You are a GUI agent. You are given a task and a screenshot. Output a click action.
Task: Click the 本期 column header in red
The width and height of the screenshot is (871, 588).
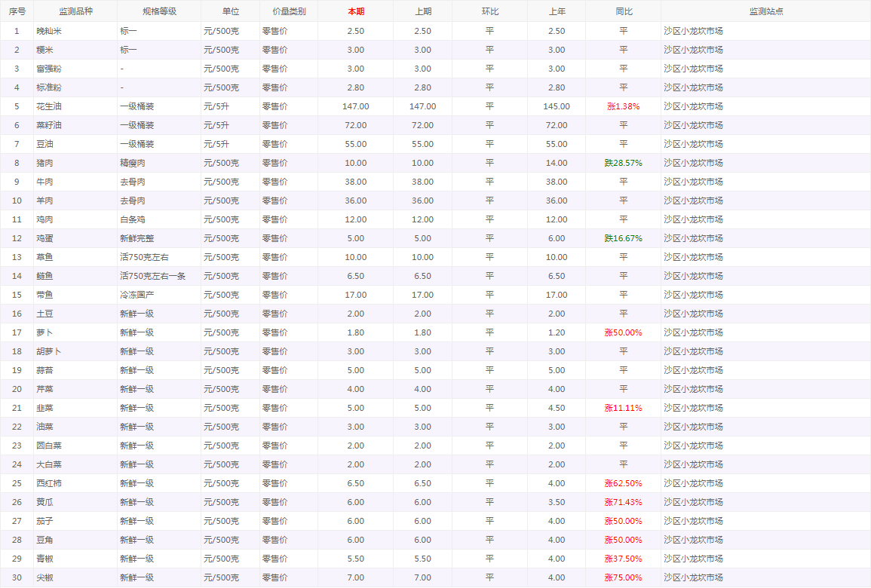click(356, 11)
